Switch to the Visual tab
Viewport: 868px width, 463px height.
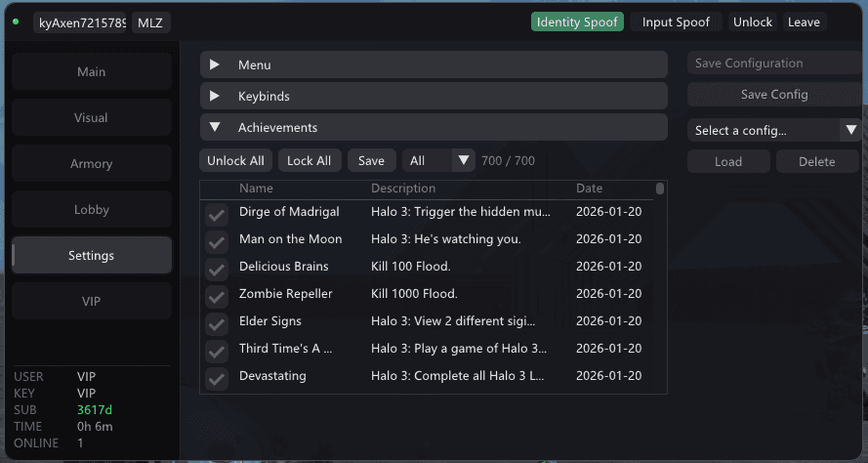pyautogui.click(x=92, y=117)
